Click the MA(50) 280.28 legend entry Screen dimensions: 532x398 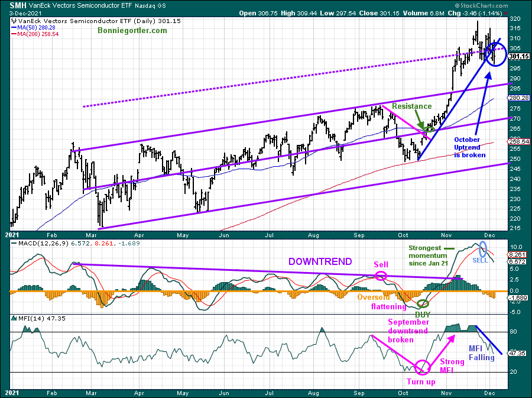tap(33, 27)
